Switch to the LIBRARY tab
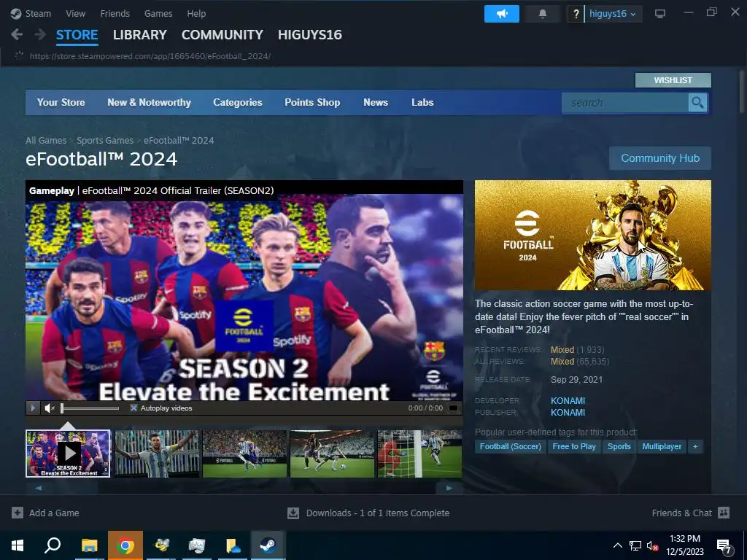 [139, 35]
